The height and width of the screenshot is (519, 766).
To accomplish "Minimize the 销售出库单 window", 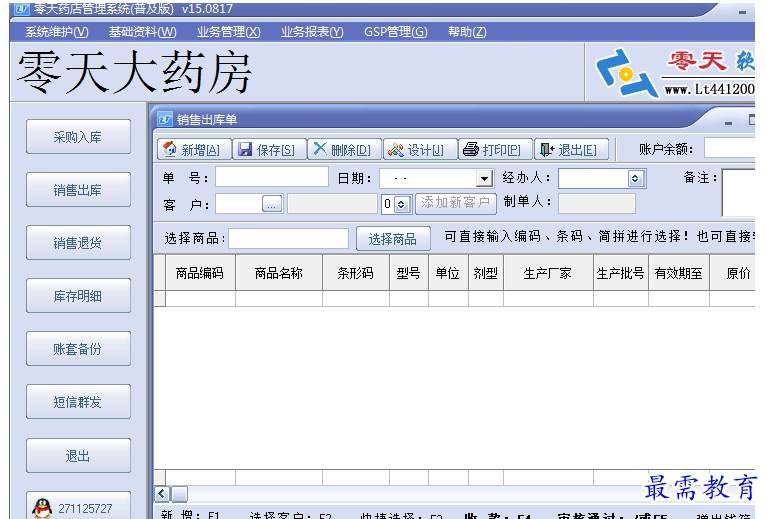I will [x=728, y=122].
